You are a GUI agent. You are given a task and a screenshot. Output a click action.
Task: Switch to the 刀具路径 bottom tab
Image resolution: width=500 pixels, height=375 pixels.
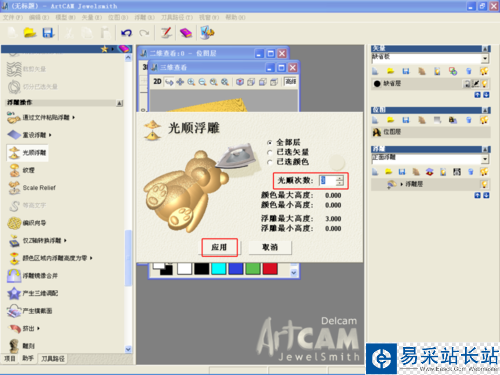53,359
